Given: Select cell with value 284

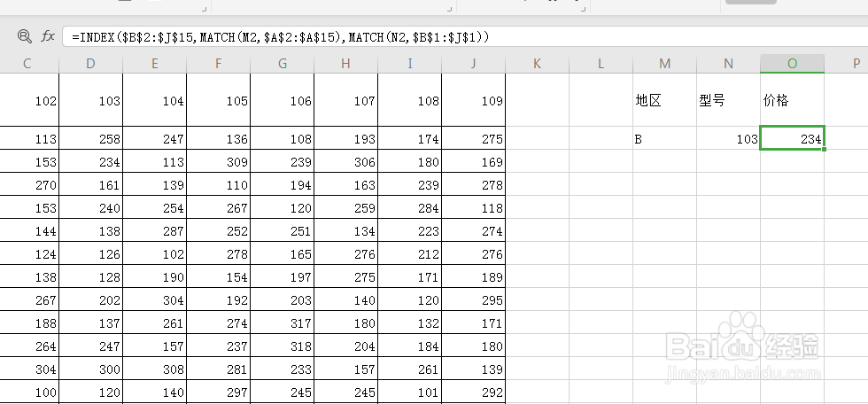Looking at the screenshot, I should (x=409, y=207).
